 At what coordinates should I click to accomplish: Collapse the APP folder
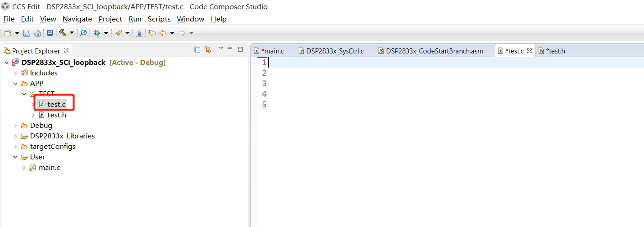tap(15, 84)
